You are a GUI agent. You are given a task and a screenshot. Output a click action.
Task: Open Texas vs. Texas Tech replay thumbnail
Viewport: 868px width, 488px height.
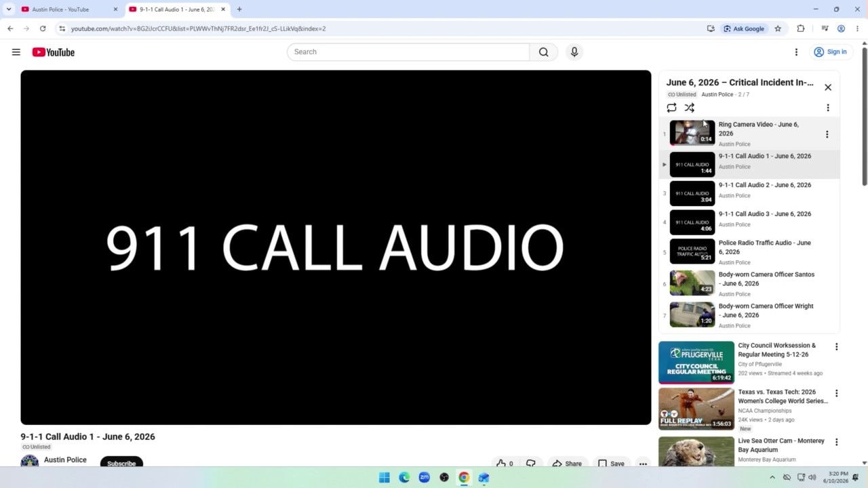[x=696, y=409]
